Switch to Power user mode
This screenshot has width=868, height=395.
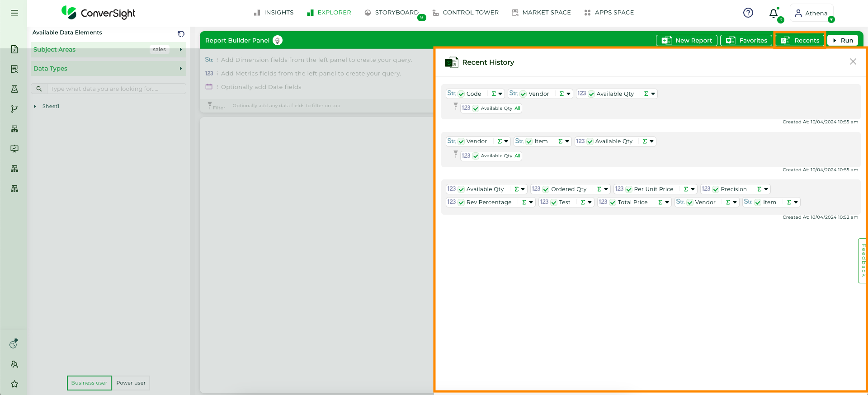131,383
